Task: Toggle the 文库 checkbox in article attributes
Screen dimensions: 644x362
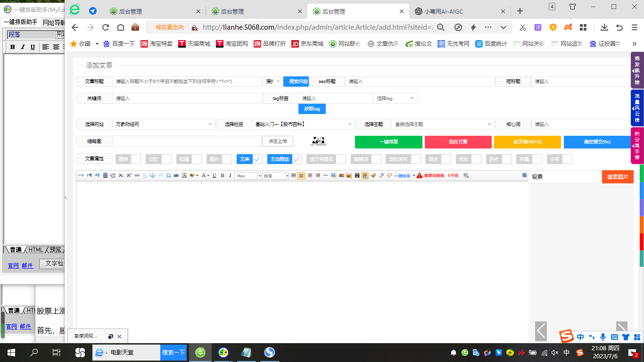Action: coord(257,159)
